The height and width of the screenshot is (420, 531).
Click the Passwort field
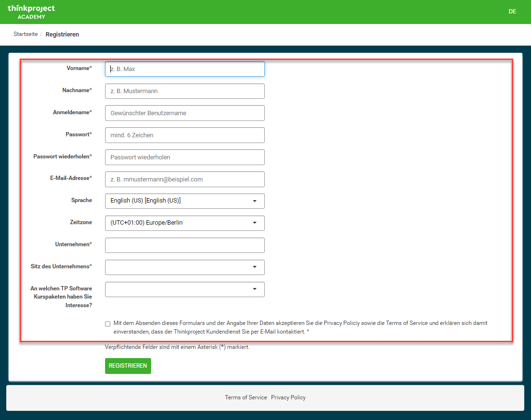[185, 135]
